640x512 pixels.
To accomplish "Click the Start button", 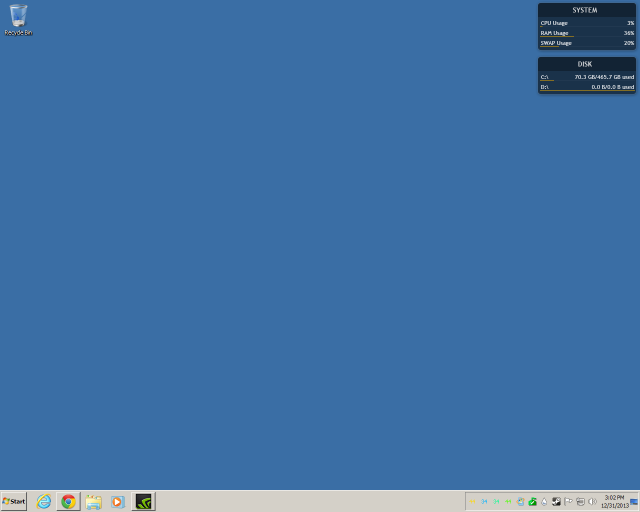I will 14,501.
